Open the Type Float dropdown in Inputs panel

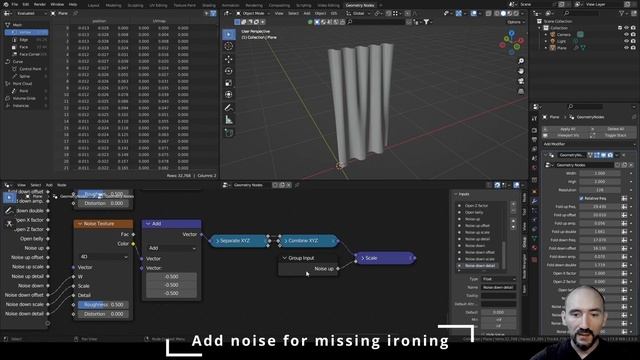tap(498, 279)
